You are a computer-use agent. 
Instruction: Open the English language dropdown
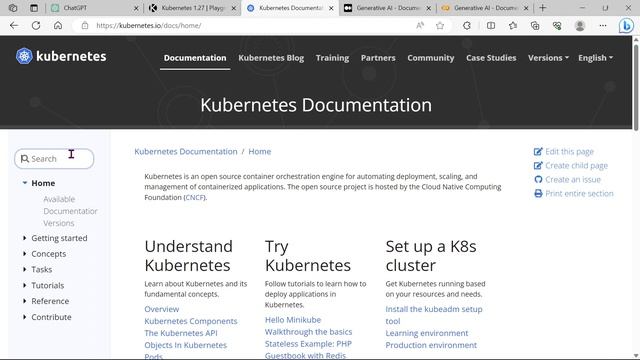[x=595, y=58]
